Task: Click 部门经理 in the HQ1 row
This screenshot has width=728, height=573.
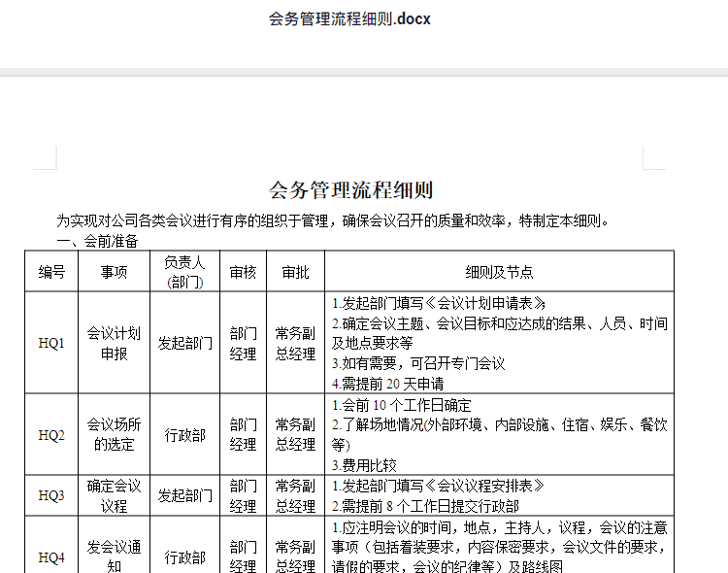Action: (x=243, y=343)
